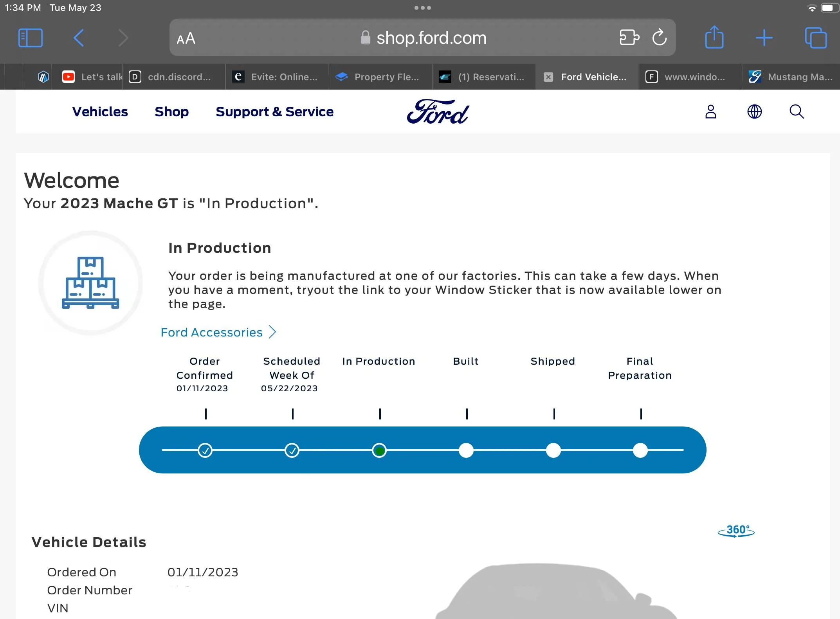Viewport: 840px width, 619px height.
Task: Go back to the previous page
Action: point(79,38)
